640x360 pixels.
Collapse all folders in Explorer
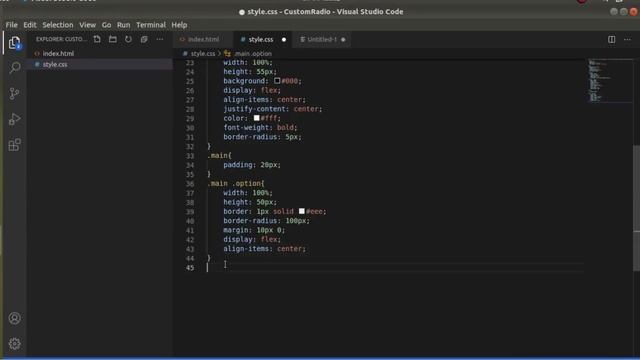click(x=144, y=39)
